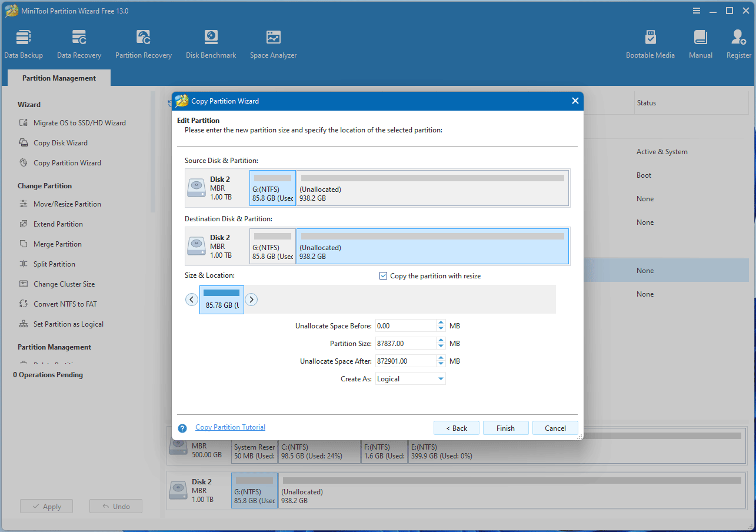Select Migrate OS to SSD/HD Wizard

(79, 123)
